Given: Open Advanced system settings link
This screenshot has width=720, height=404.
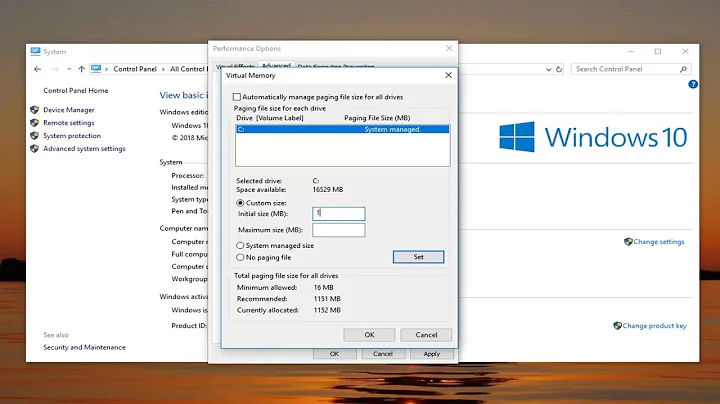Looking at the screenshot, I should coord(84,148).
